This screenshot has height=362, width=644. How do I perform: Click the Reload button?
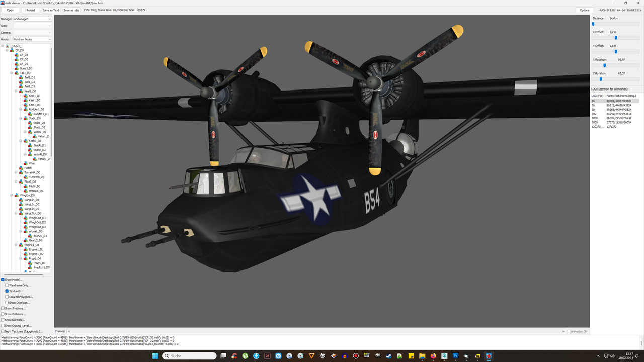pos(30,10)
